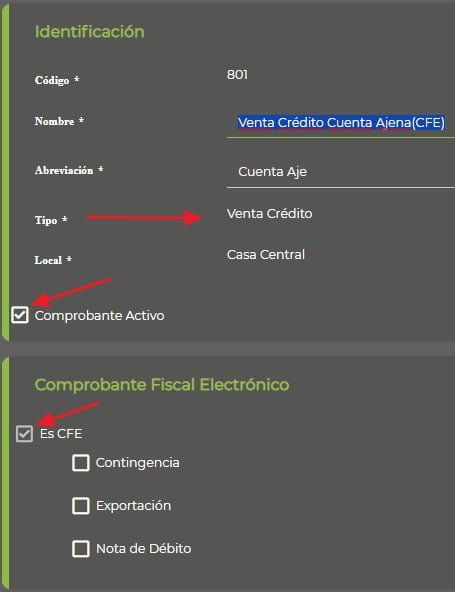455x592 pixels.
Task: Click the Nombre input with highlighted text
Action: click(341, 123)
